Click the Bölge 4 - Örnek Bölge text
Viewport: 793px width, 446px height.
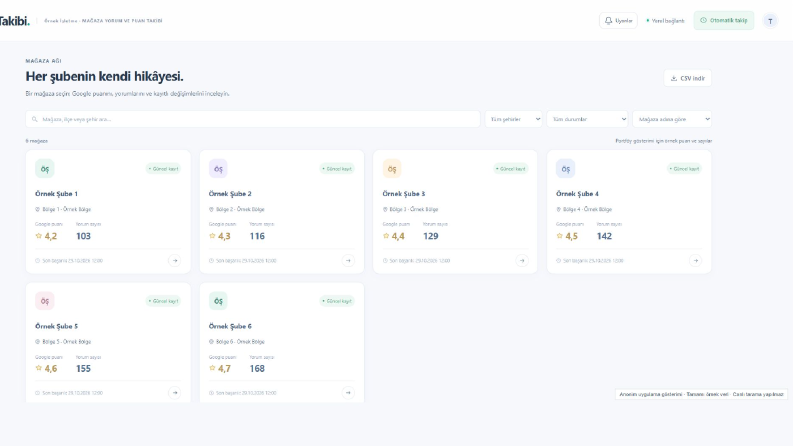point(588,209)
